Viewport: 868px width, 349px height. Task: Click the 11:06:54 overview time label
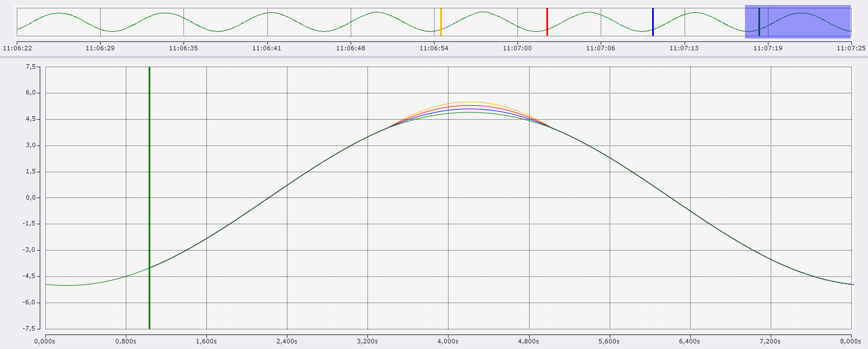pyautogui.click(x=434, y=48)
